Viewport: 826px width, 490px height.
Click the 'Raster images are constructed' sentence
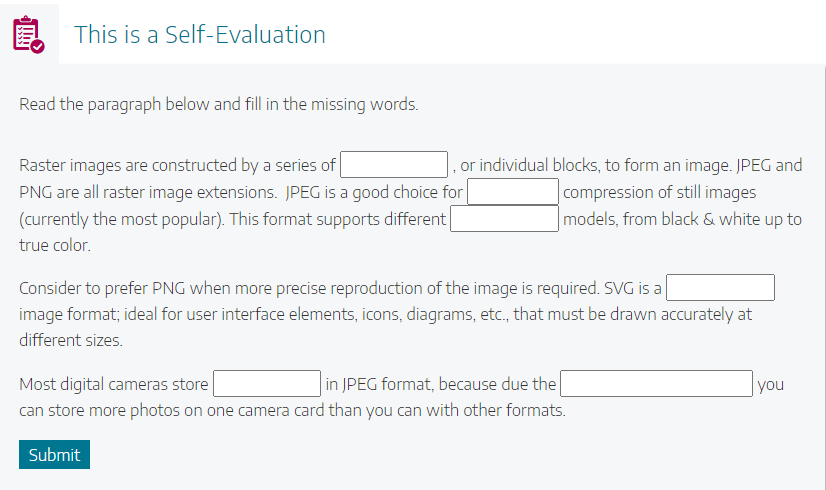pos(177,165)
